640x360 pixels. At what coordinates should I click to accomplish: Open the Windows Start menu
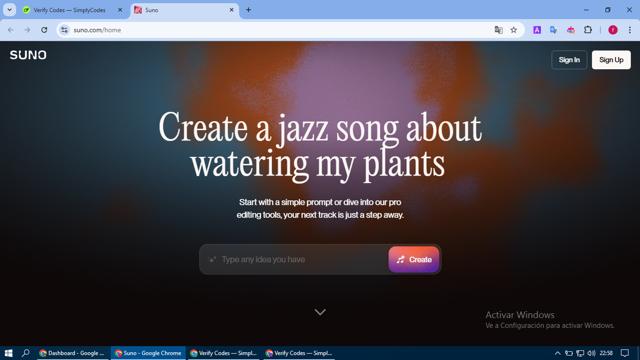[8, 353]
